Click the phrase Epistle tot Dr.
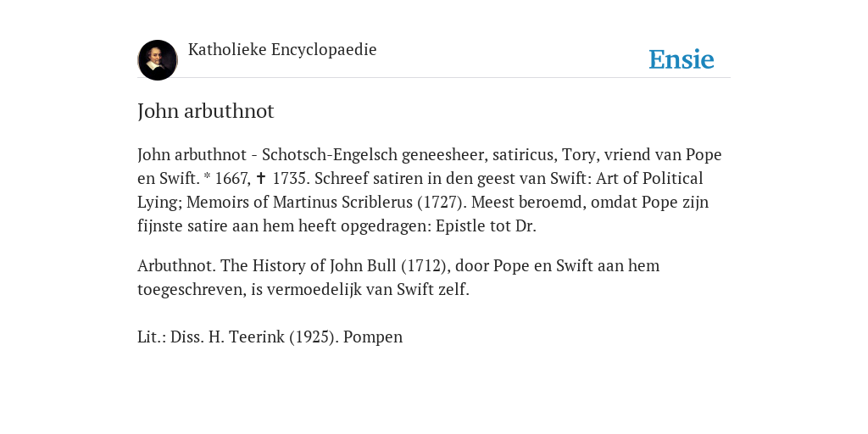The image size is (868, 434). (x=486, y=226)
